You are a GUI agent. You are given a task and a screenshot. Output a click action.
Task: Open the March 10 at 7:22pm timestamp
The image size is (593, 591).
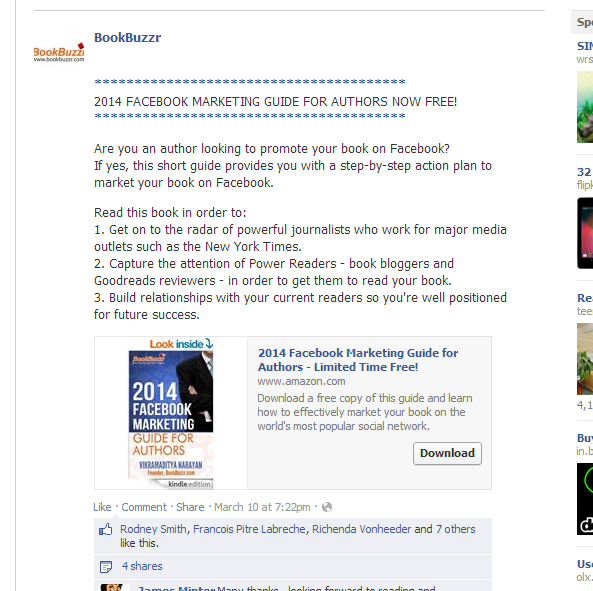262,507
